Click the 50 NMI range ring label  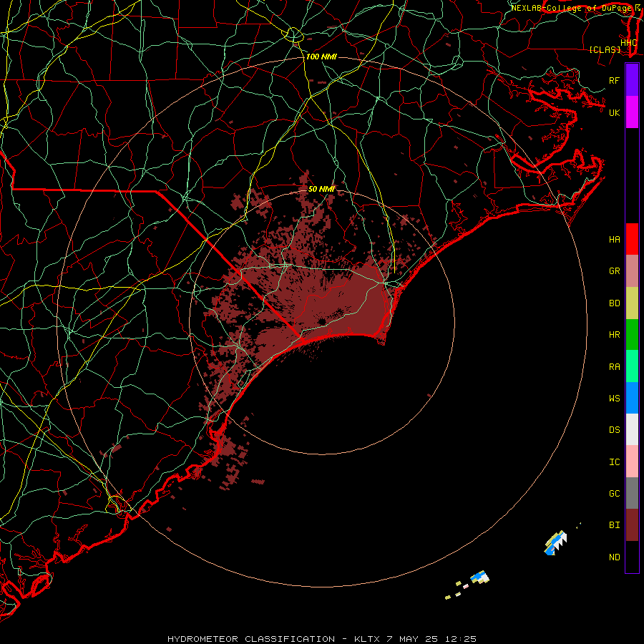(321, 189)
